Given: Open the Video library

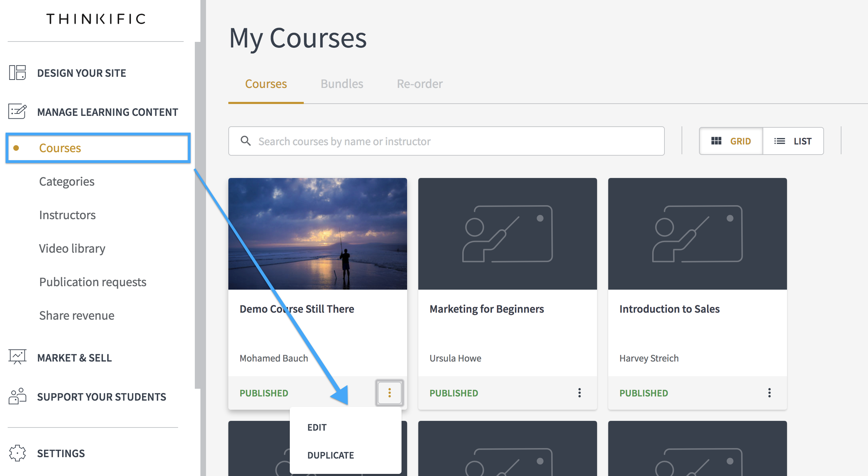Looking at the screenshot, I should coord(72,248).
